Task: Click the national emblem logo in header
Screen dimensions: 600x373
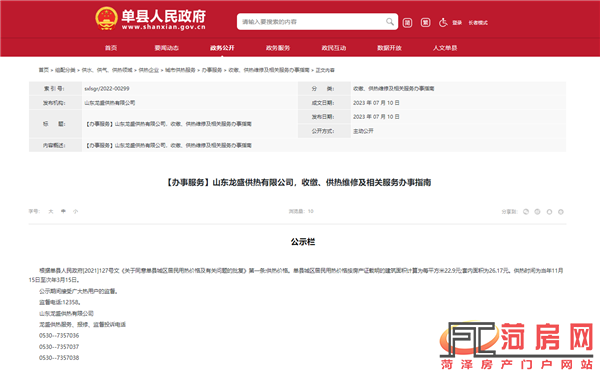Action: (x=106, y=18)
